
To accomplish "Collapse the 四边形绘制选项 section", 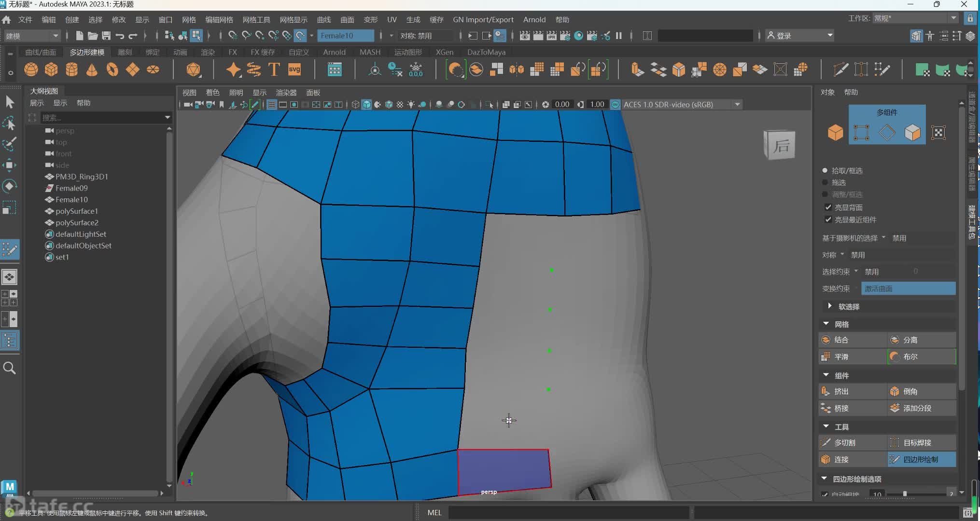I will coord(824,479).
